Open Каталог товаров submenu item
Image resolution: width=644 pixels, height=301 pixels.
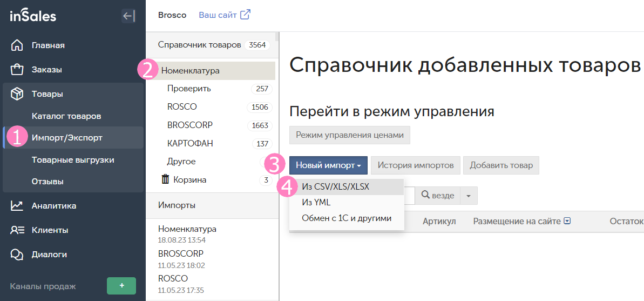pyautogui.click(x=66, y=116)
